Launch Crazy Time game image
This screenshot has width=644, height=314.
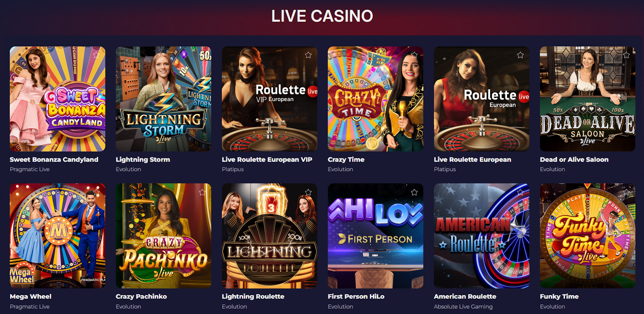tap(376, 99)
